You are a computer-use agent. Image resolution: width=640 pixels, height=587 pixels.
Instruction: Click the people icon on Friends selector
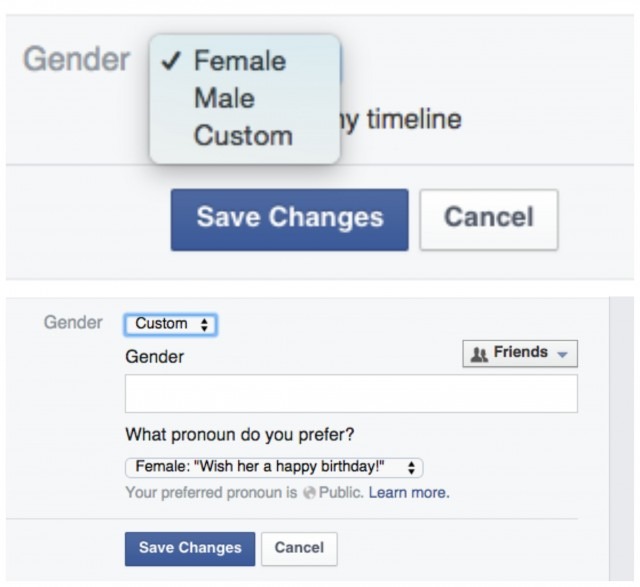(x=479, y=353)
